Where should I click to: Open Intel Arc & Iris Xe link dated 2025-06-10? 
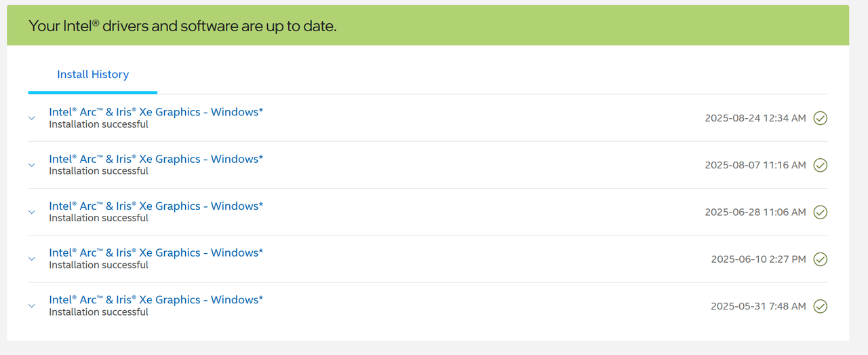156,253
